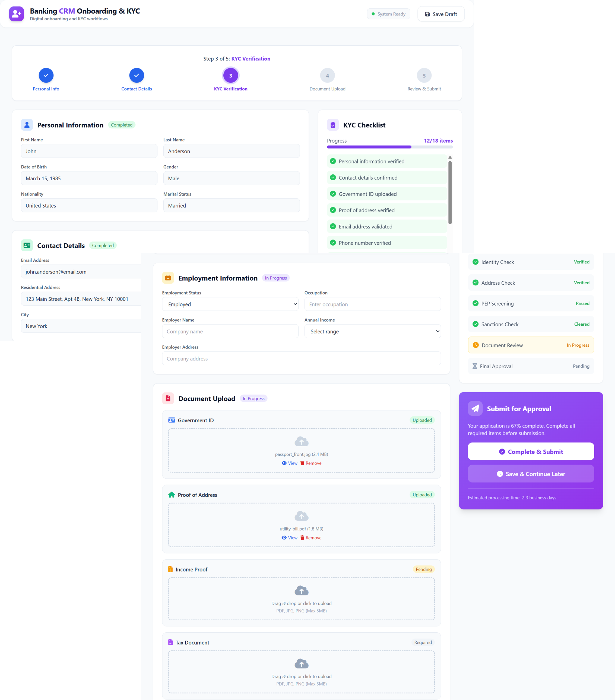Image resolution: width=615 pixels, height=700 pixels.
Task: Click the Government ID uploaded checkmark item
Action: pyautogui.click(x=386, y=194)
